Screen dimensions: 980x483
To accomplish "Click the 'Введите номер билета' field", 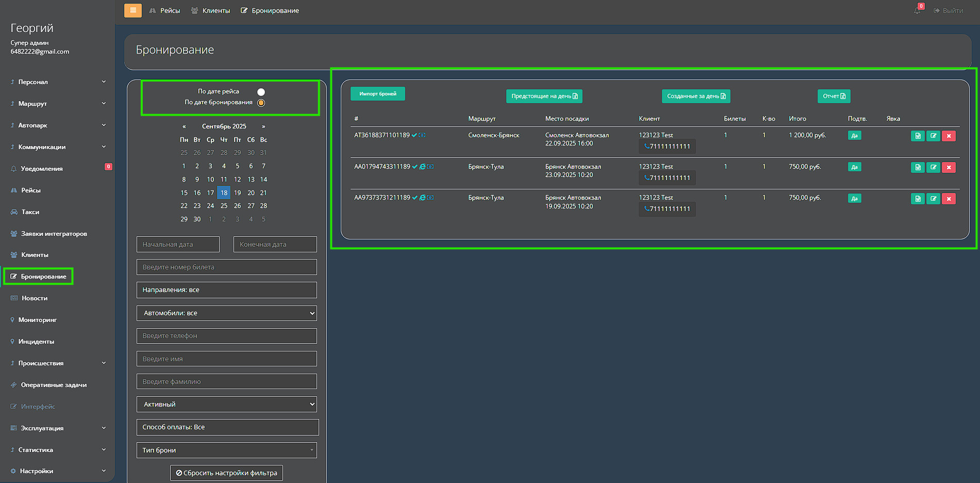I will point(227,267).
